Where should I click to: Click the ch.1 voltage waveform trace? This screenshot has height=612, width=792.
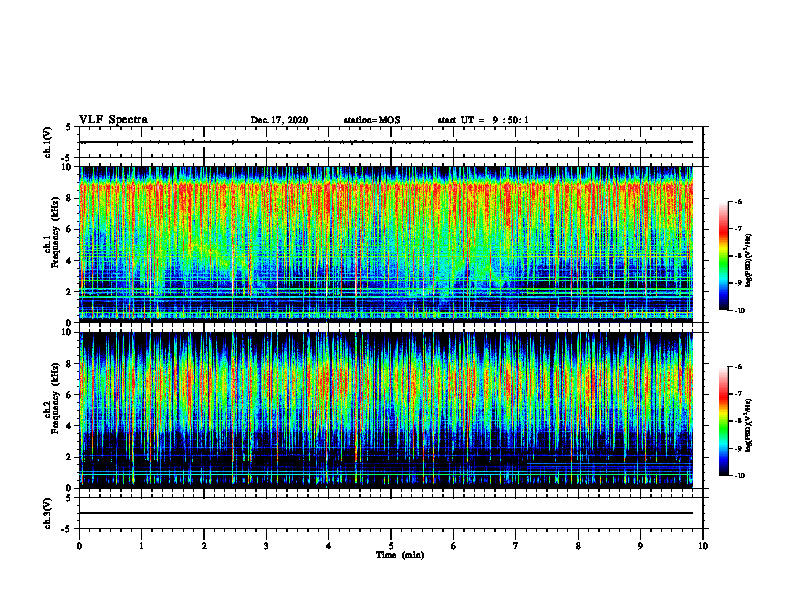pyautogui.click(x=386, y=142)
